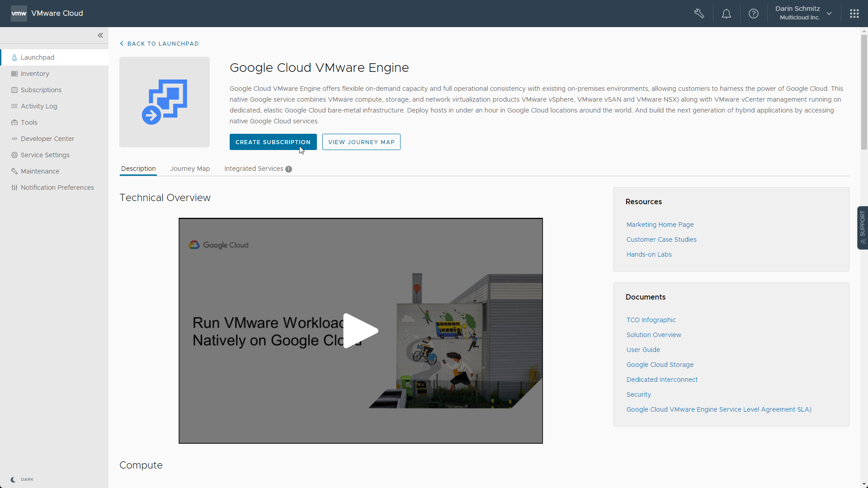Open Hands-on Labs link
Image resolution: width=868 pixels, height=488 pixels.
point(649,254)
